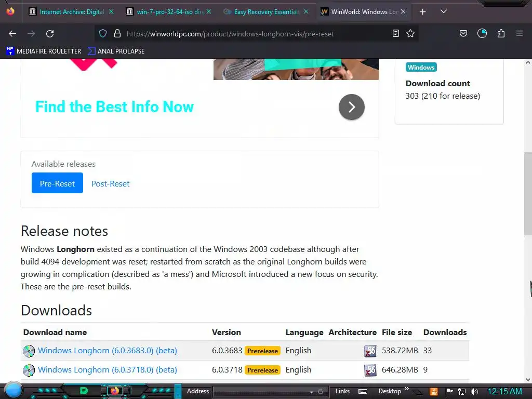Viewport: 532px width, 399px height.
Task: Click the page scrollbar up arrow
Action: (x=528, y=62)
